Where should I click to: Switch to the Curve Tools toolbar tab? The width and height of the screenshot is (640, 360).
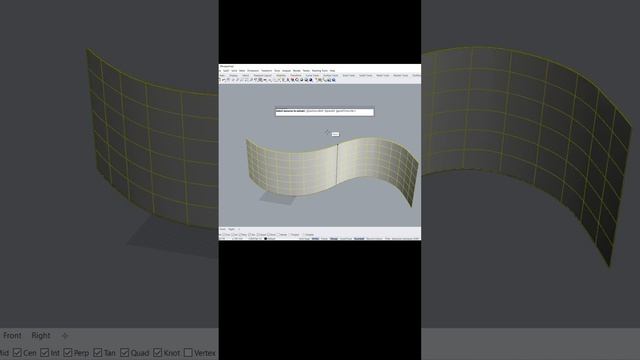(x=312, y=76)
